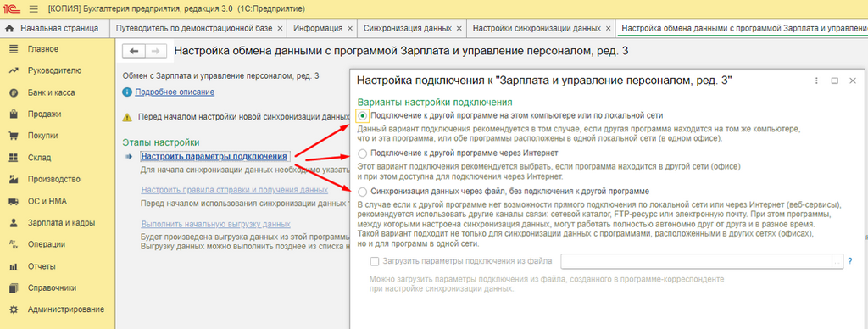Image resolution: width=868 pixels, height=329 pixels.
Task: Open Настроить правила отправки и получения данных
Action: [235, 190]
